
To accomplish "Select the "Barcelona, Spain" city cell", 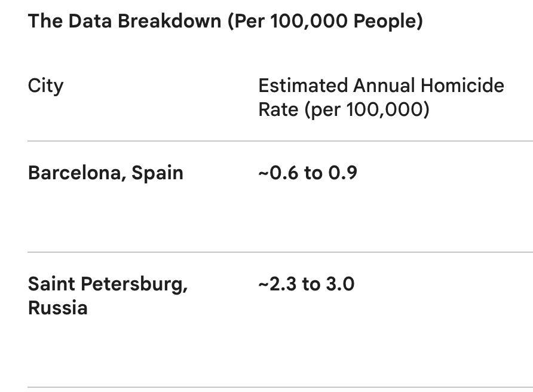I will (x=105, y=173).
